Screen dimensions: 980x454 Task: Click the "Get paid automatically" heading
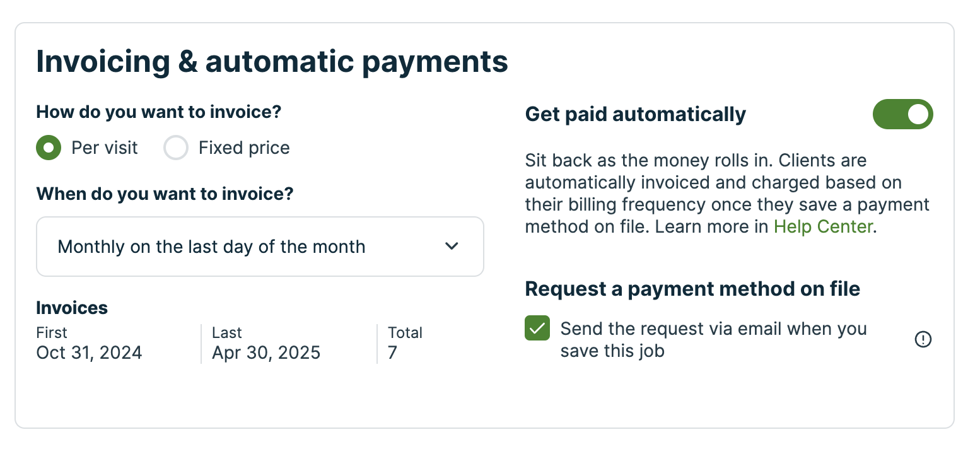click(635, 114)
